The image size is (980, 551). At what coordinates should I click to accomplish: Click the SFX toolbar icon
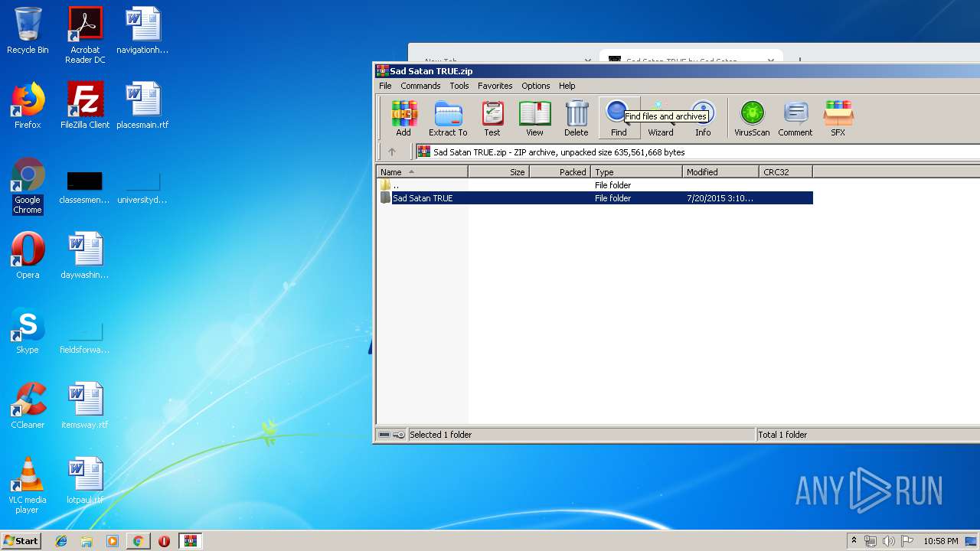[838, 118]
